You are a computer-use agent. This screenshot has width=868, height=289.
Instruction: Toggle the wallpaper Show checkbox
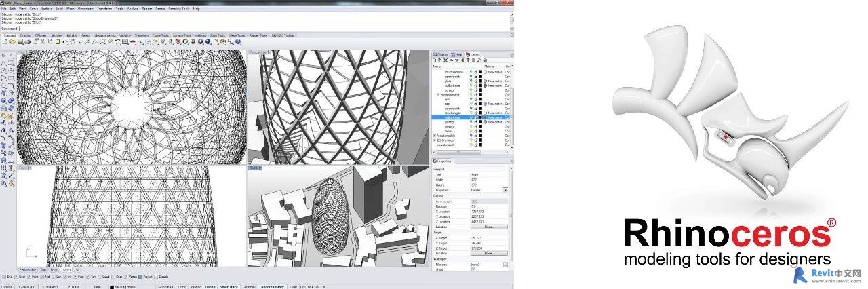[x=473, y=270]
